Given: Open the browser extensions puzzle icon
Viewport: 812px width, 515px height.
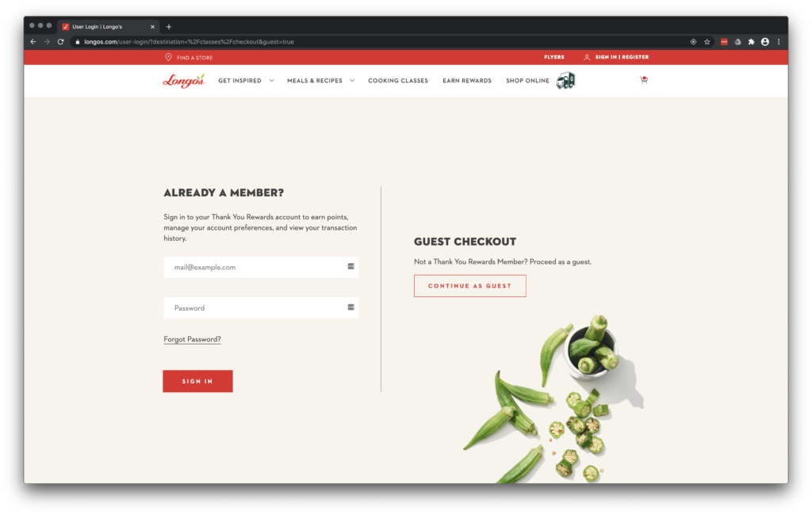Looking at the screenshot, I should point(752,42).
